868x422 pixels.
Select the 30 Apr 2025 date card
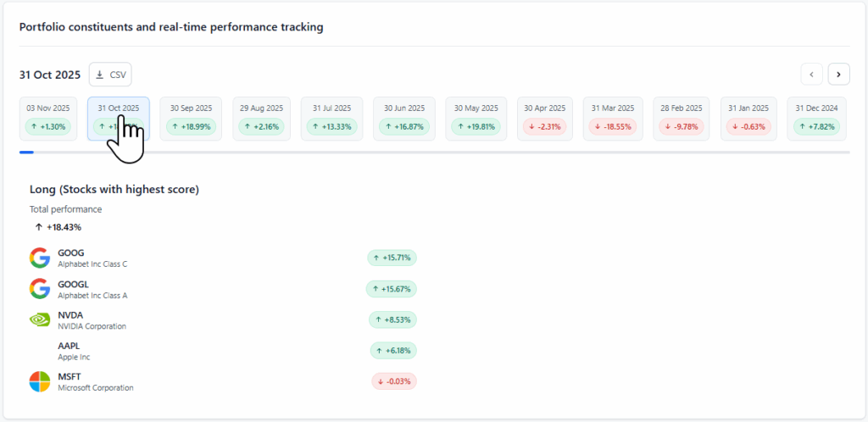544,118
